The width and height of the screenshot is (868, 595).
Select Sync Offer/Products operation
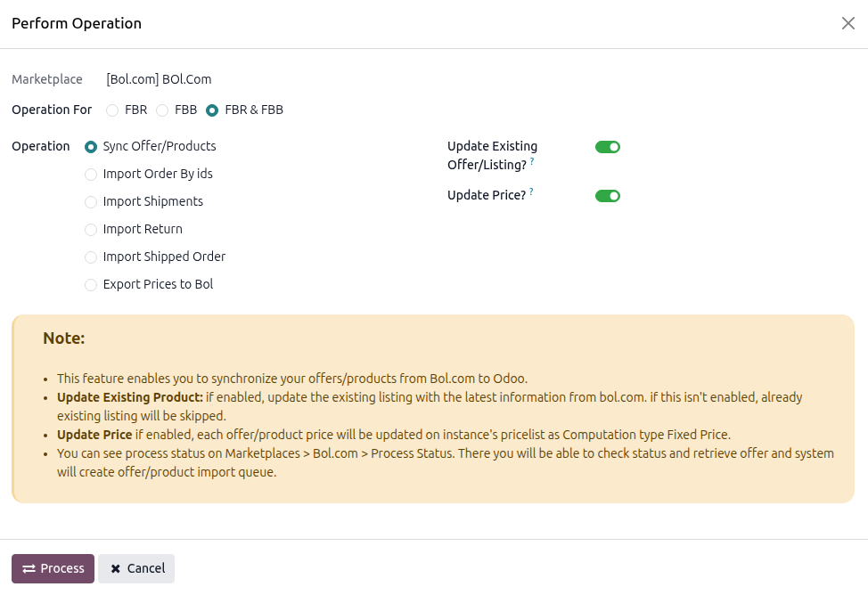91,147
